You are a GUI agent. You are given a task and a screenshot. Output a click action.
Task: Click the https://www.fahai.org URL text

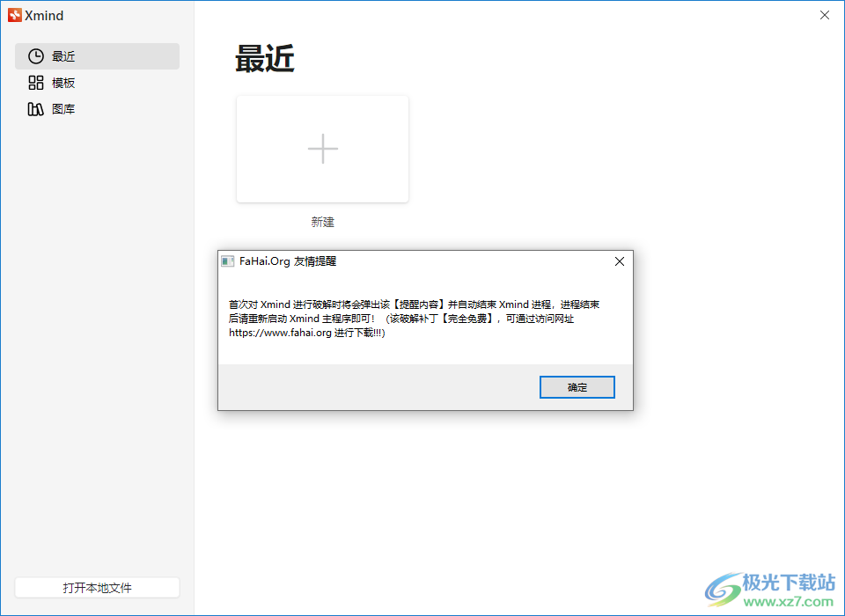pyautogui.click(x=280, y=333)
